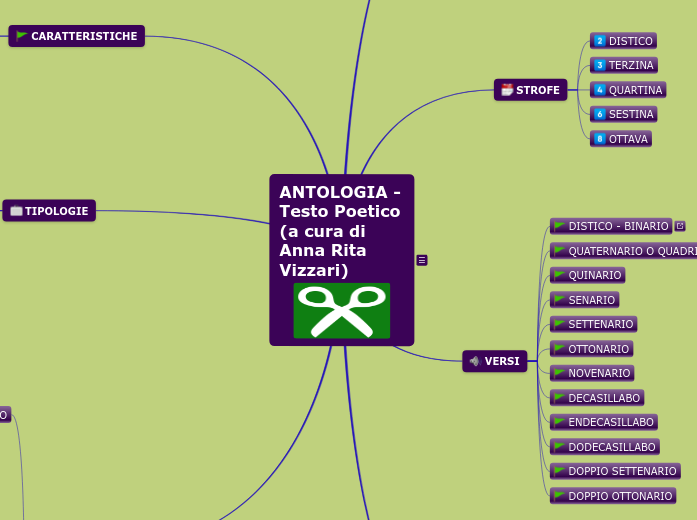Click the green flag icon on CARATTERISTICHE
This screenshot has width=697, height=520.
coord(21,36)
